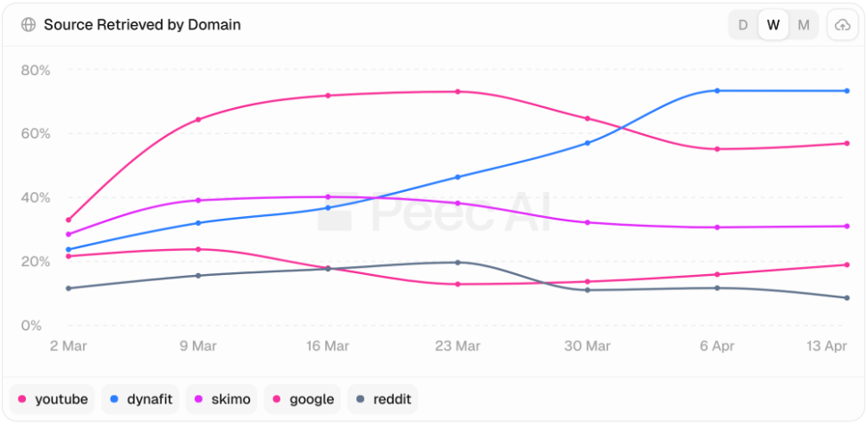Click the Source Retrieved by Domain title
The image size is (868, 425).
pyautogui.click(x=142, y=25)
